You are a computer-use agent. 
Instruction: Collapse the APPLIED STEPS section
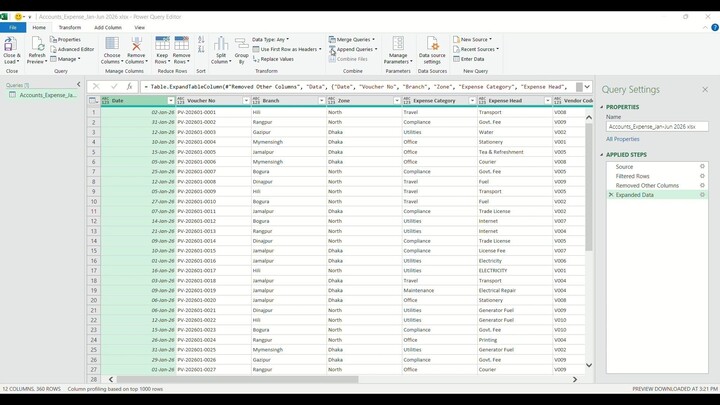602,155
